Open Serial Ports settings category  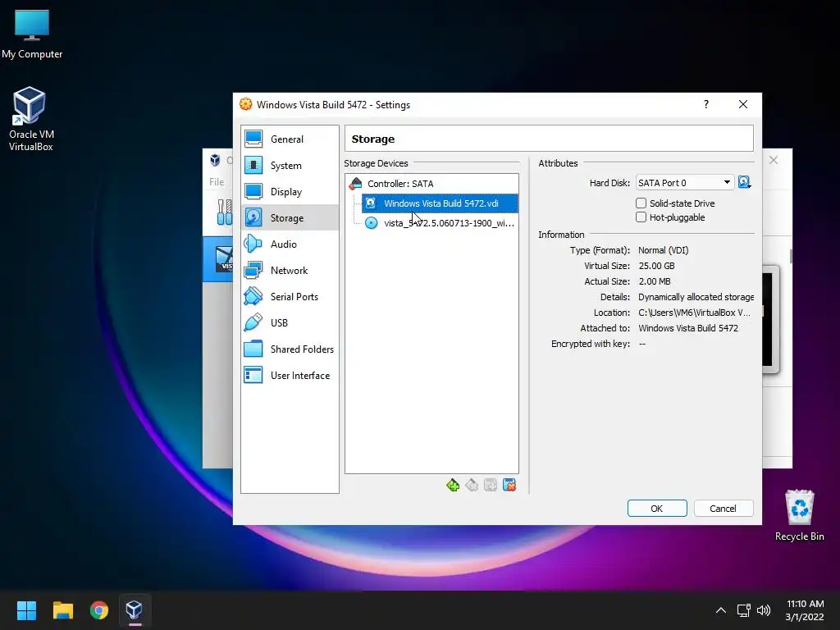coord(290,297)
